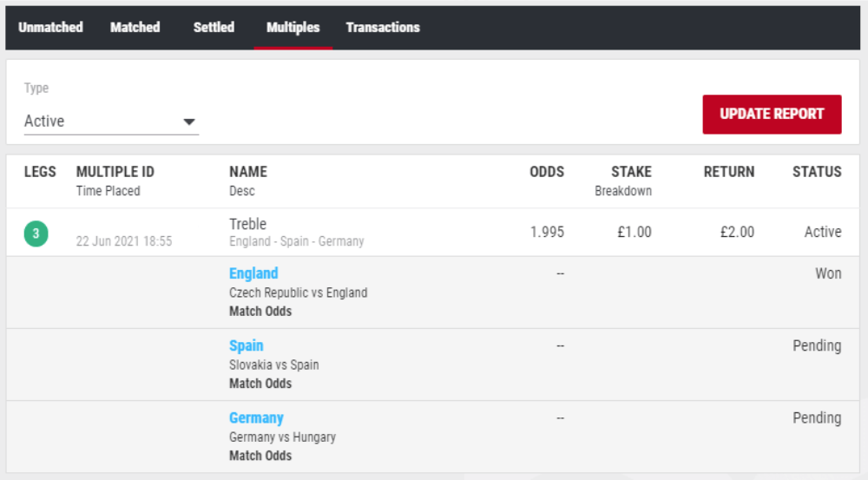Open the England selection link
This screenshot has width=868, height=480.
[253, 273]
